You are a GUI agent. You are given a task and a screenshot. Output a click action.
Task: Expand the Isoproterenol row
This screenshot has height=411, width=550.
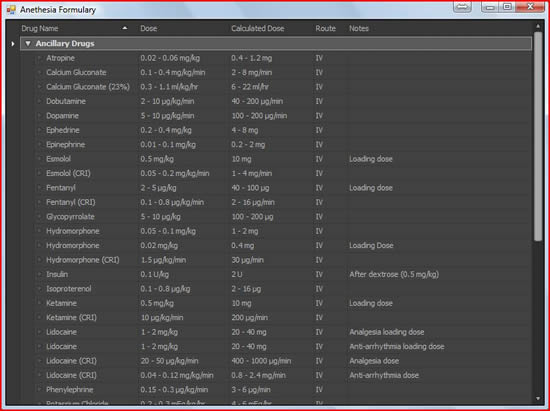tap(39, 288)
